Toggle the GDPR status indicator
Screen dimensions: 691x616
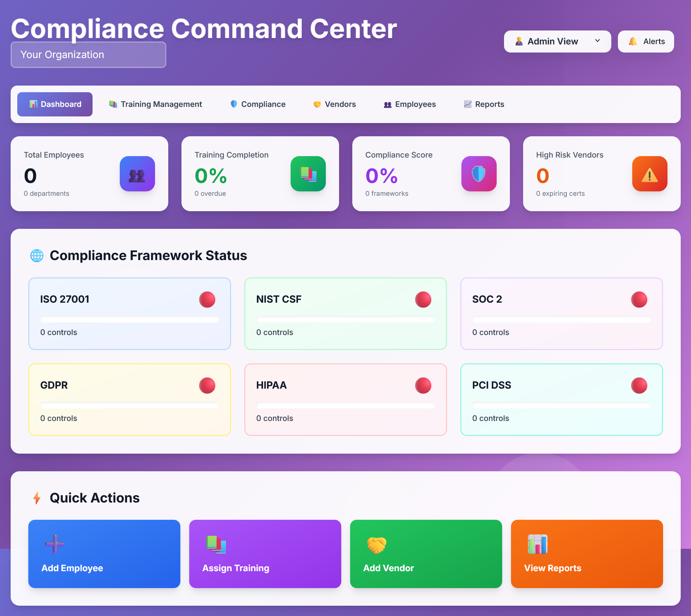pyautogui.click(x=207, y=385)
